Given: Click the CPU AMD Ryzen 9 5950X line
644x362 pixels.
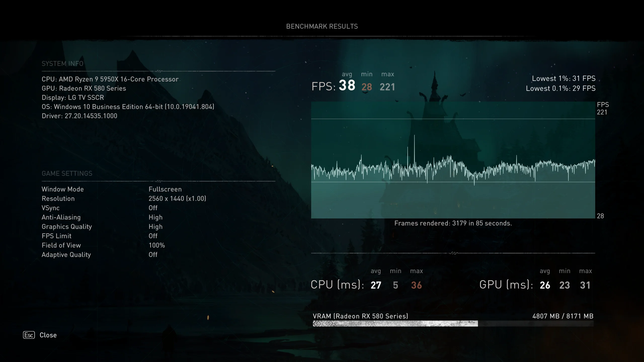Looking at the screenshot, I should (110, 79).
